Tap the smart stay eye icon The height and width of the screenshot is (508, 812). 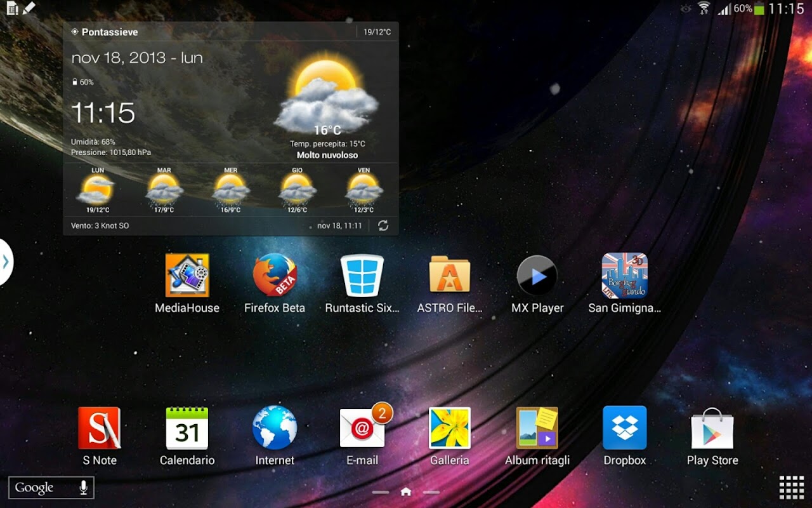(x=686, y=9)
